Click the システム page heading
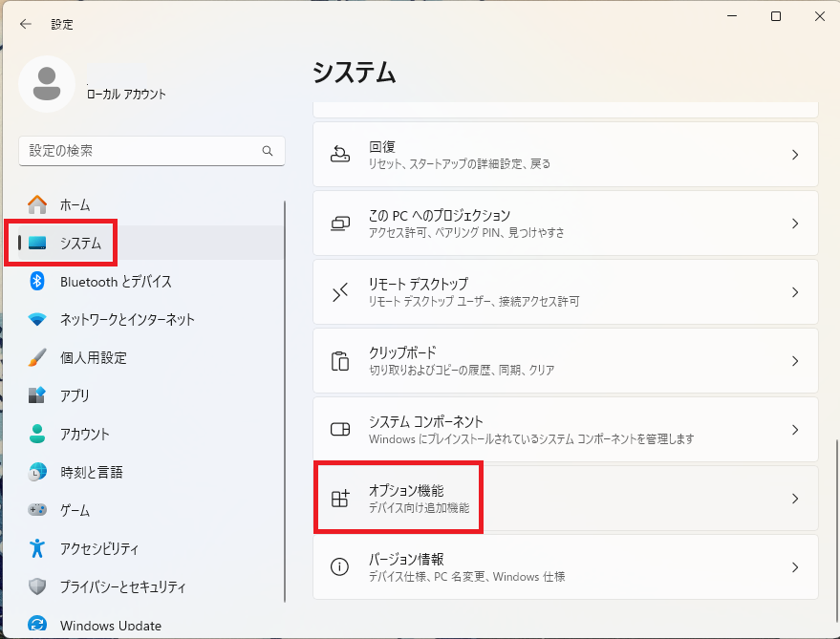The width and height of the screenshot is (840, 639). (x=355, y=72)
